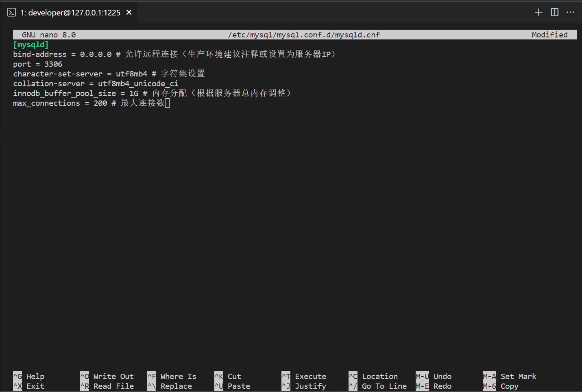
Task: Click the terminal icon in the session tab
Action: [x=11, y=13]
